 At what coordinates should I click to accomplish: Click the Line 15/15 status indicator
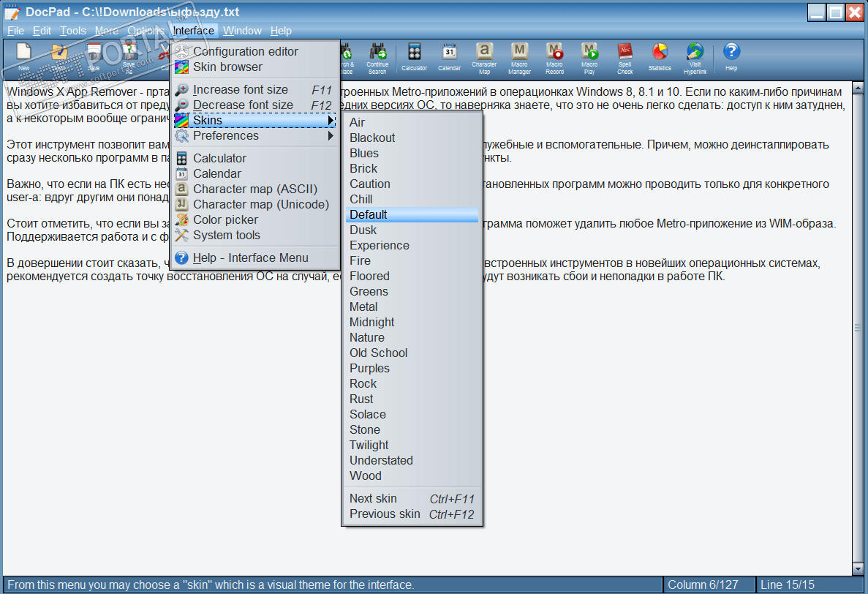(x=809, y=584)
